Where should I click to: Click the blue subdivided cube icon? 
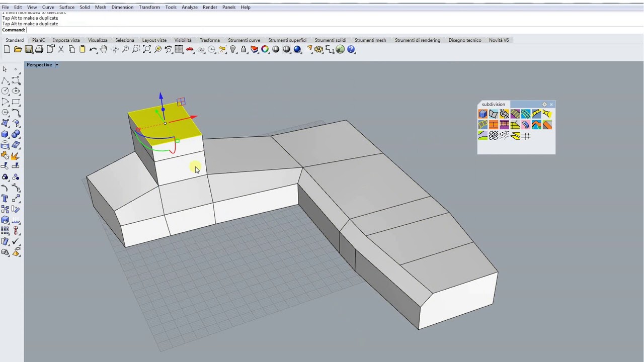point(483,114)
